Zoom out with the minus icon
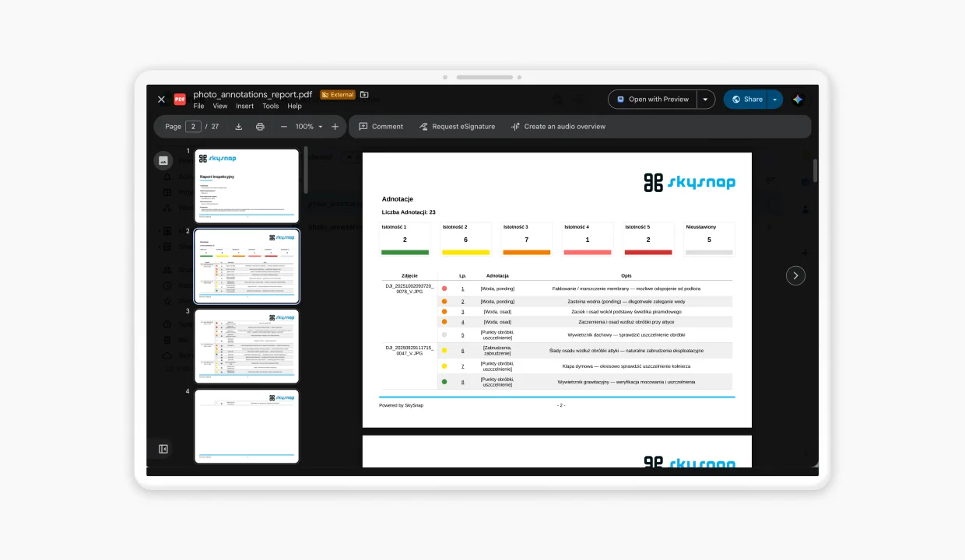 284,127
